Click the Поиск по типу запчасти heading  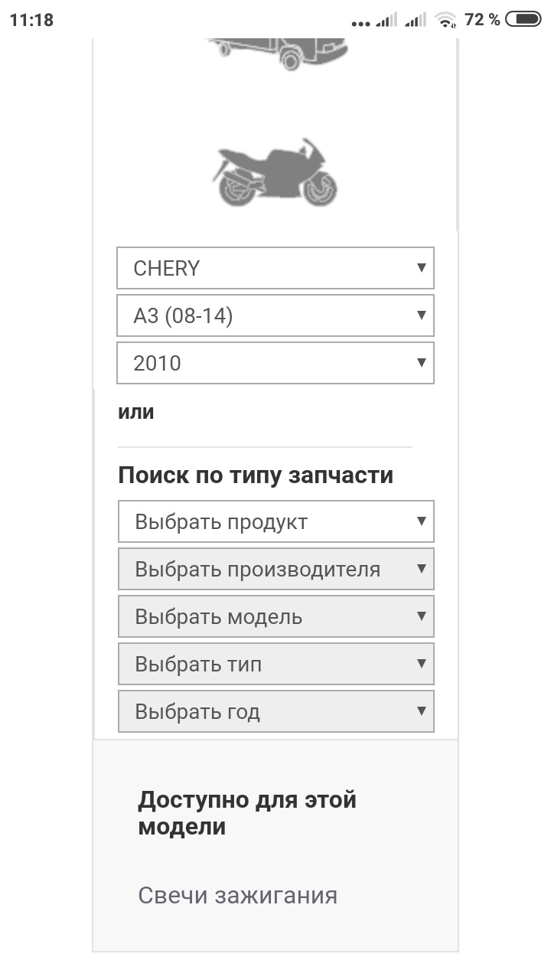click(256, 475)
